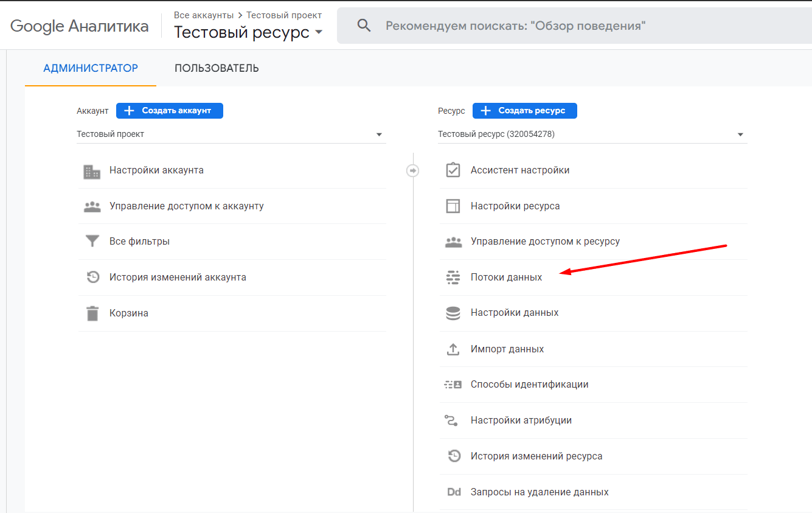Expand the Тестовый ресурс (320054278) dropdown
This screenshot has height=513, width=812.
tap(592, 134)
